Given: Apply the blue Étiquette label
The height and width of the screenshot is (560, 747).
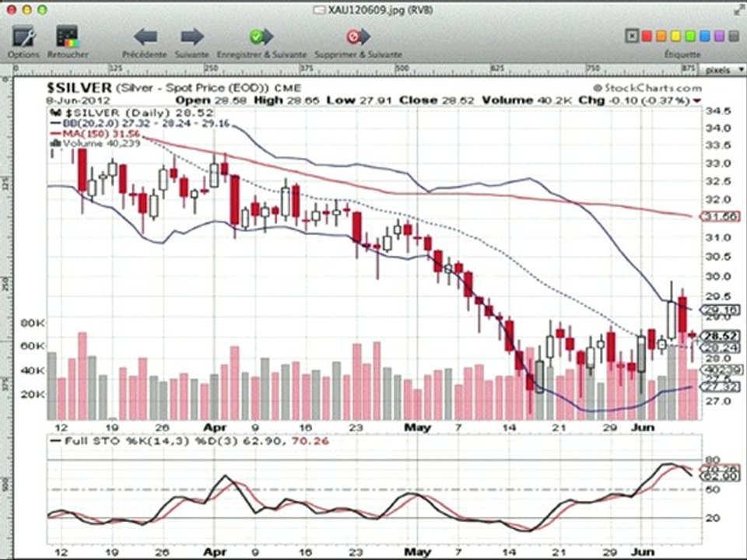Looking at the screenshot, I should [705, 36].
